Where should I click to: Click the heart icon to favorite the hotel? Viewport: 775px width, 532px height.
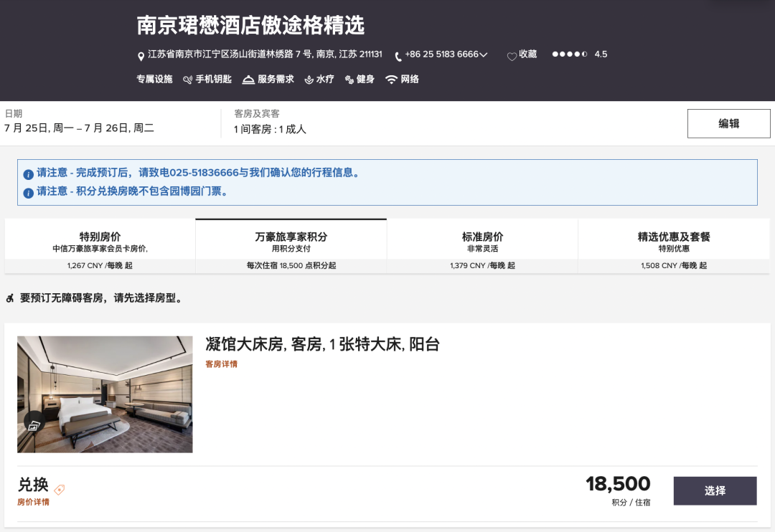pos(512,57)
